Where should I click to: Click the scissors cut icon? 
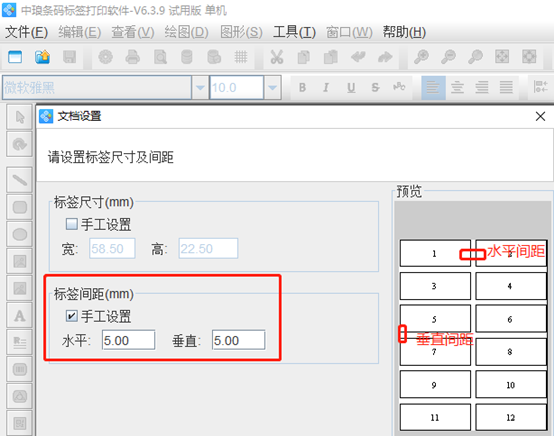[277, 57]
